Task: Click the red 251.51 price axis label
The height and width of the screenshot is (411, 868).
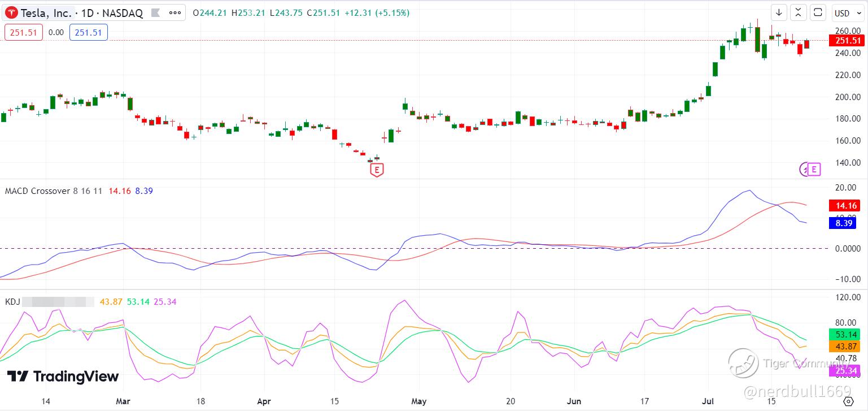Action: (x=848, y=41)
